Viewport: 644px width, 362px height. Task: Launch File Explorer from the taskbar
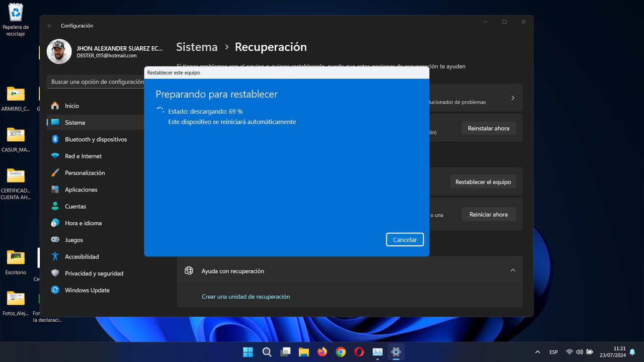click(x=303, y=352)
